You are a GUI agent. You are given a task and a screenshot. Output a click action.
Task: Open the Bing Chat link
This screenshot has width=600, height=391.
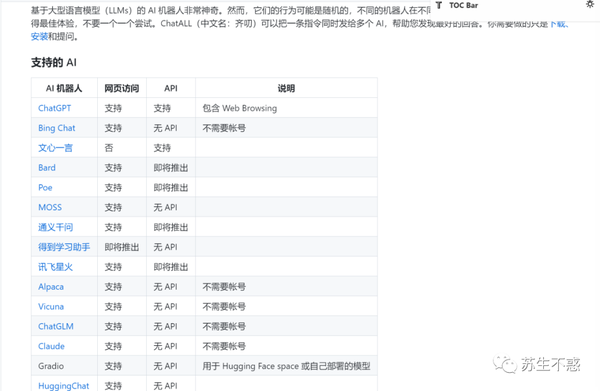click(x=57, y=128)
